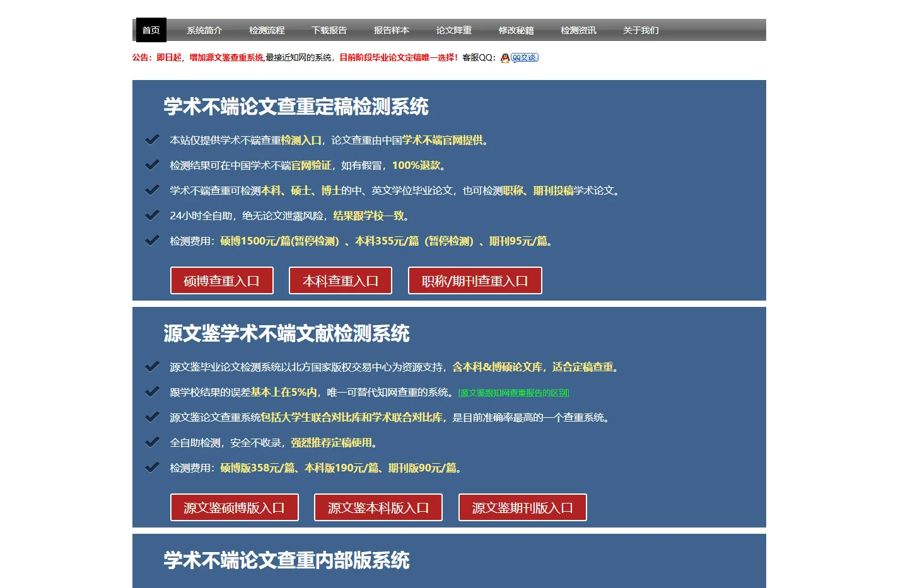898x588 pixels.
Task: Click the yellow text 含本科&博硕论文库，适合定稿查重
Action: tap(533, 367)
